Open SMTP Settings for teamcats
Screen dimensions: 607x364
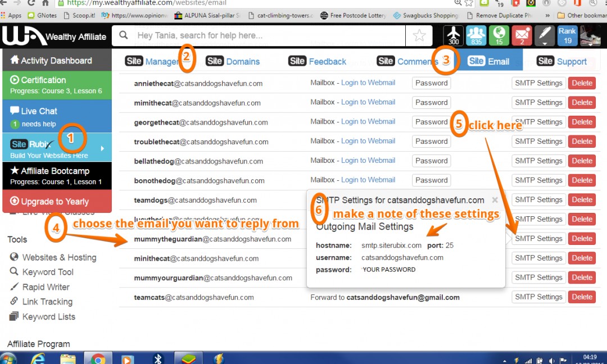coord(538,297)
